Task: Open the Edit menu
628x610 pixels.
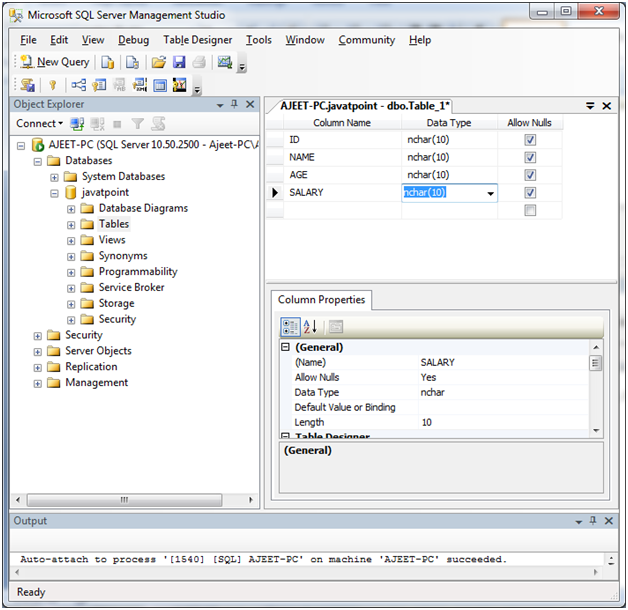Action: pyautogui.click(x=59, y=40)
